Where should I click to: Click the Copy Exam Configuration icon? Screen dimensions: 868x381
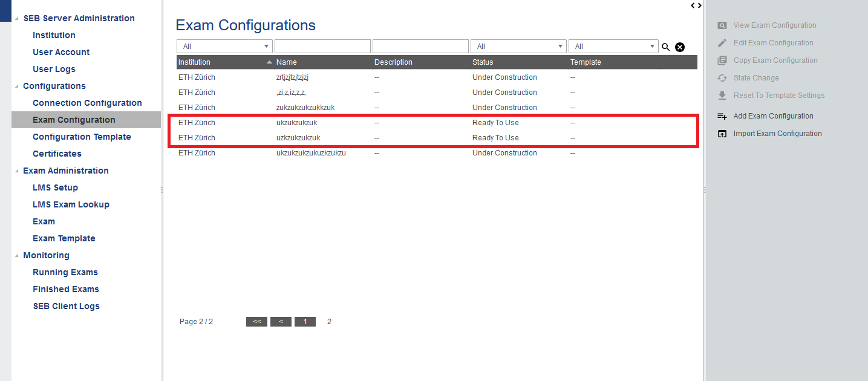click(x=722, y=60)
